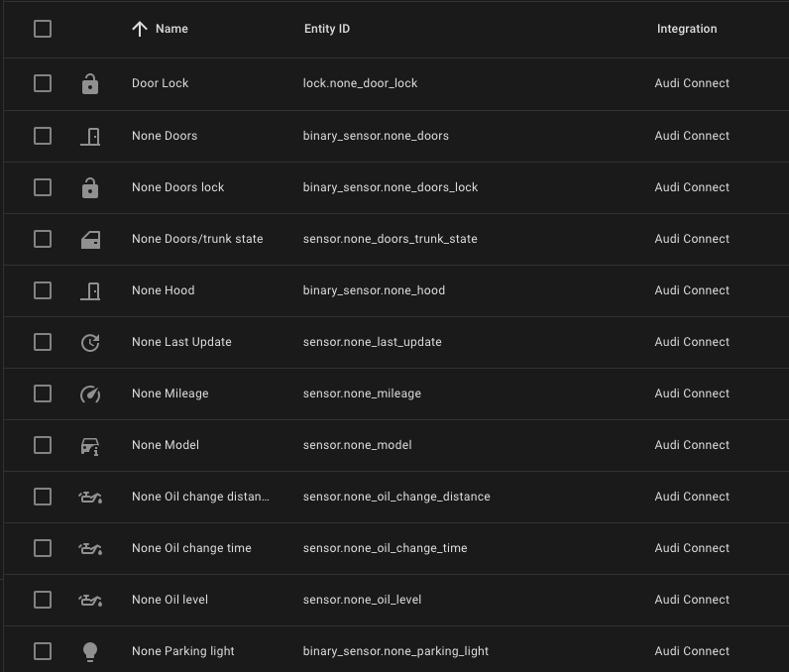This screenshot has width=789, height=672.
Task: Open the None Last Update entity name
Action: [x=181, y=342]
